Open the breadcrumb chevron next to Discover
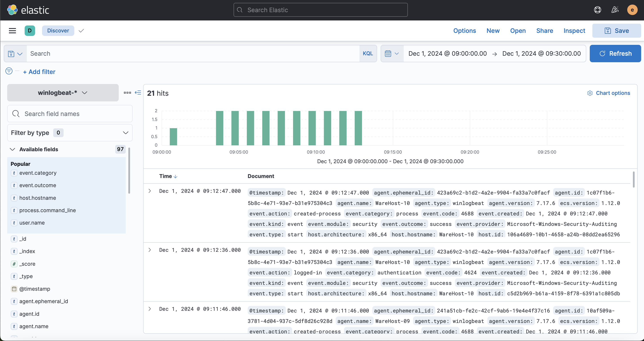Screen dimensions: 644x341 point(81,31)
